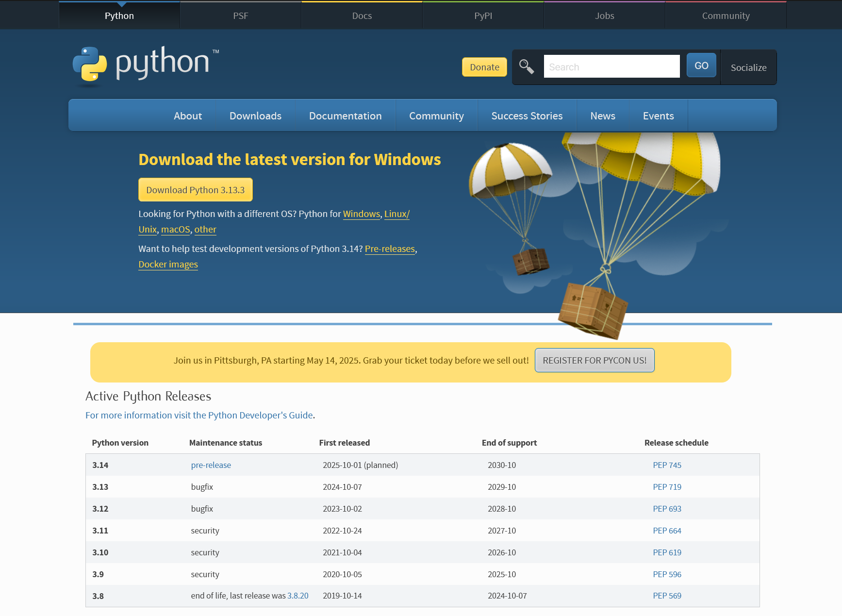Click the end of support 2030-10
842x616 pixels.
(502, 465)
